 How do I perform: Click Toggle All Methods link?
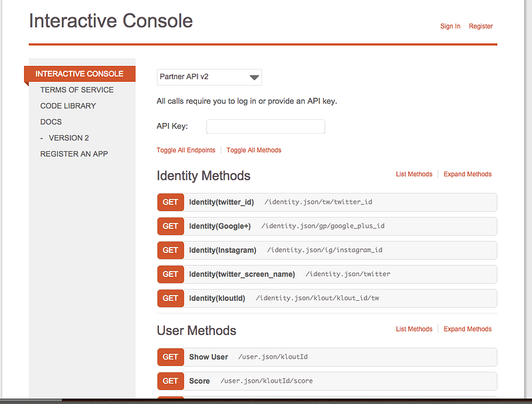[254, 150]
